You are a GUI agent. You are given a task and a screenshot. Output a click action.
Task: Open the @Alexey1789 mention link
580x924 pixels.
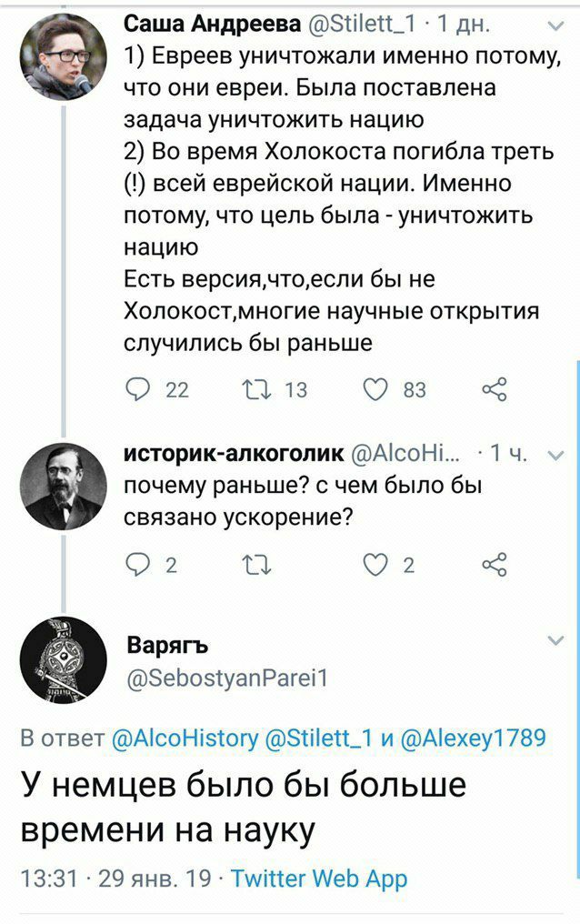473,738
